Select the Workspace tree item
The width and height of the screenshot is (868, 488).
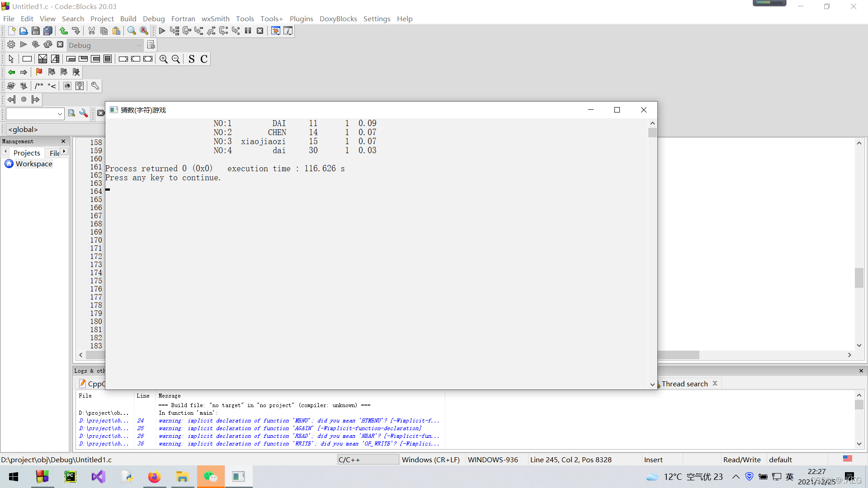[x=34, y=164]
